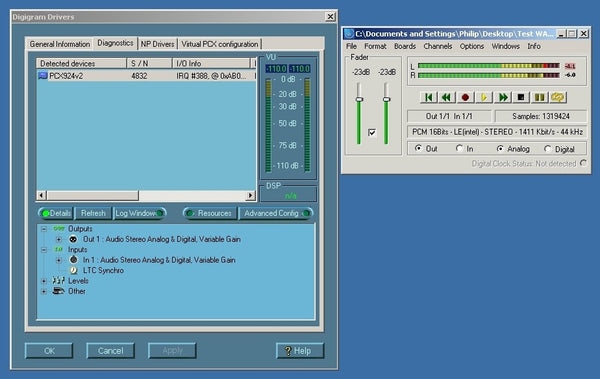Click the rewind to start transport button
Screen dimensions: 600x379
tap(429, 98)
